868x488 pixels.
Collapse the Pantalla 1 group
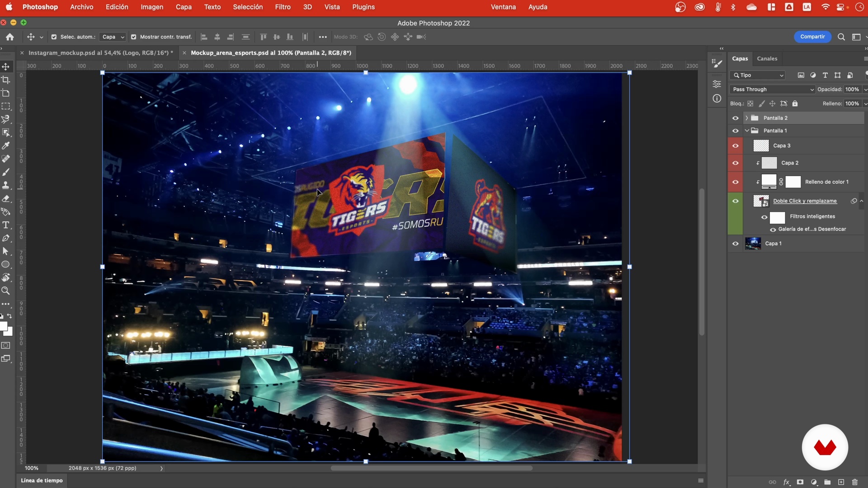point(747,131)
